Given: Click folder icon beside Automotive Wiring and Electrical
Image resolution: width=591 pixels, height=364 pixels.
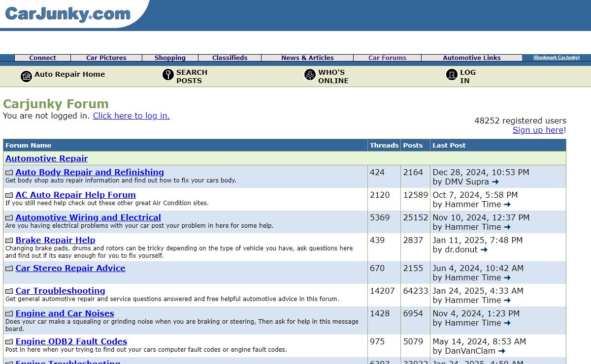Looking at the screenshot, I should click(x=9, y=218).
